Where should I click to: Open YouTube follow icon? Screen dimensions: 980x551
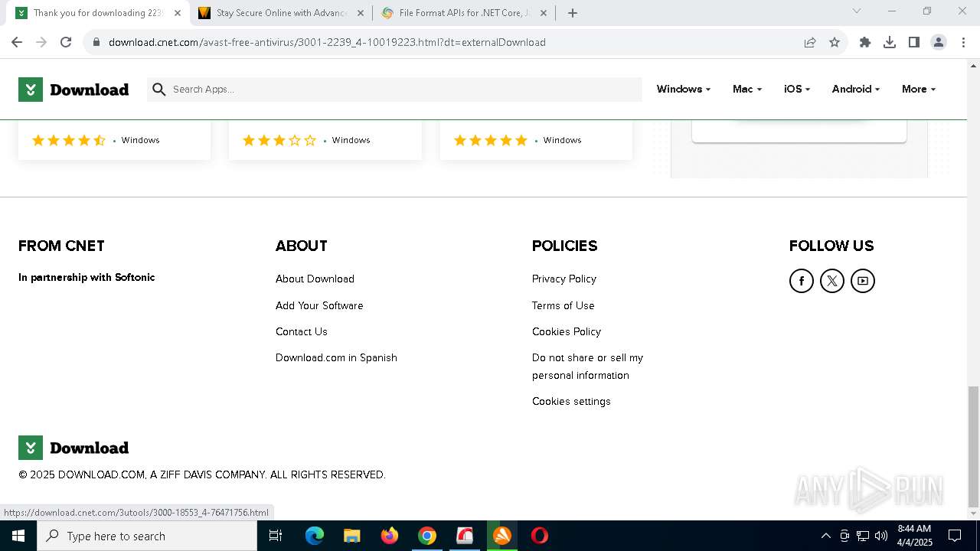tap(862, 281)
